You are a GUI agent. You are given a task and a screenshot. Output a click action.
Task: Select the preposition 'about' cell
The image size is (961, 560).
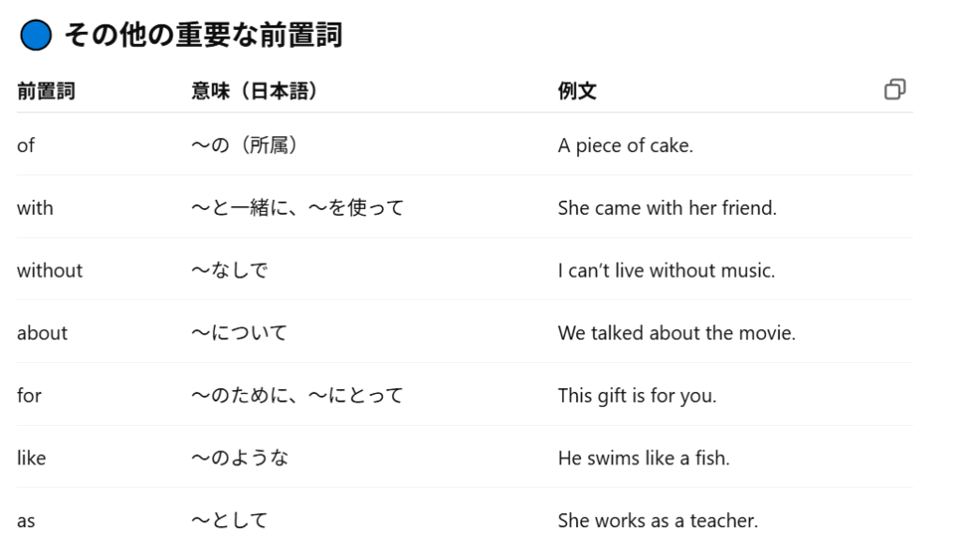pyautogui.click(x=42, y=333)
